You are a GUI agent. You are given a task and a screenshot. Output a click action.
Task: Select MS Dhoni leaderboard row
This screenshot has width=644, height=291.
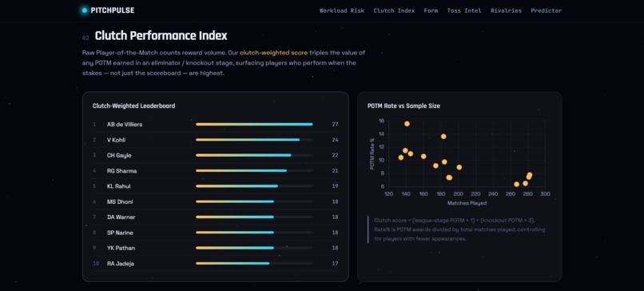215,201
